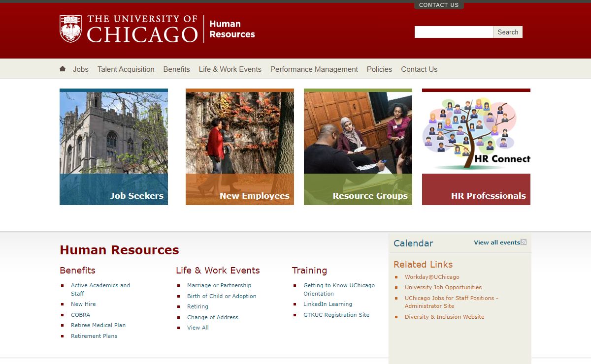Open the Jobs menu
Image resolution: width=591 pixels, height=364 pixels.
point(81,69)
